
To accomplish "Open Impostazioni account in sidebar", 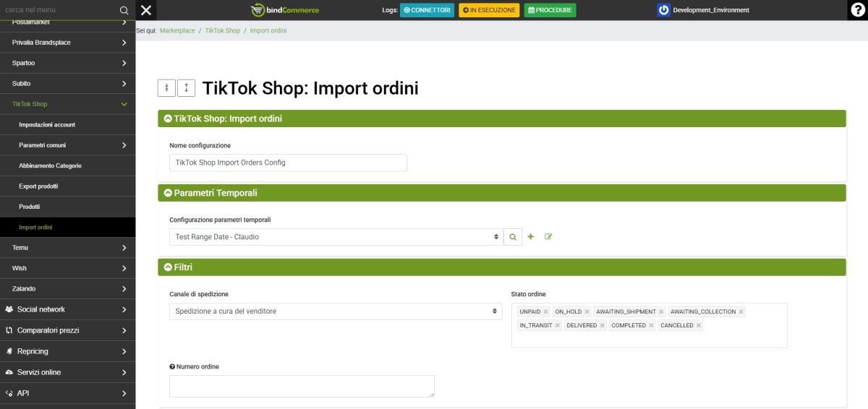I will tap(67, 125).
